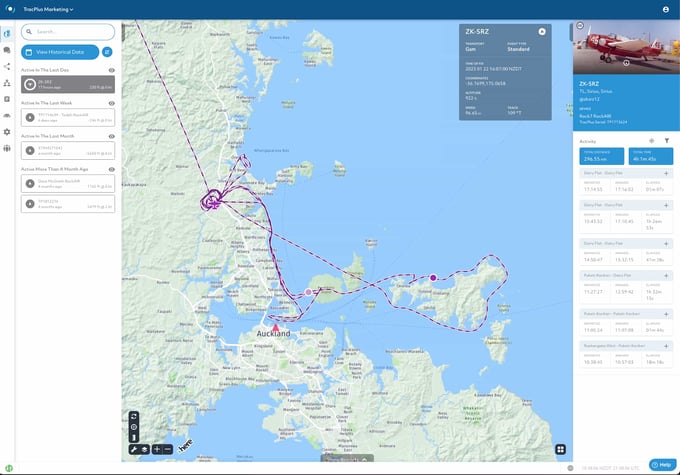Viewport: 680px width, 475px height.
Task: Toggle visibility of Active In The Last Month
Action: click(111, 136)
